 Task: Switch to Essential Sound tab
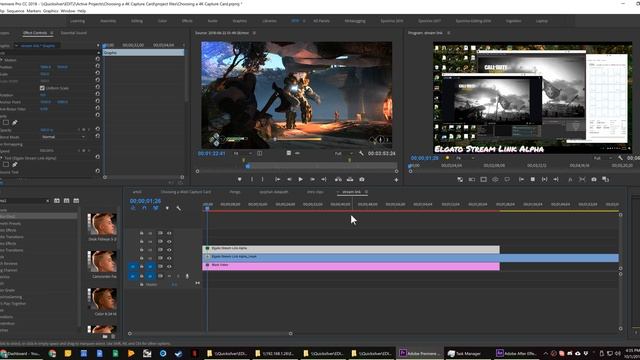point(73,33)
